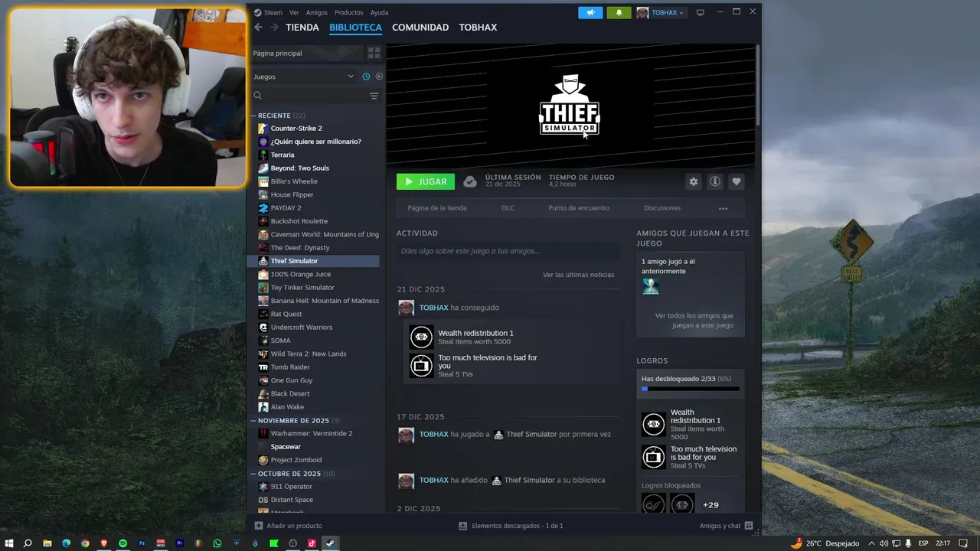Open the Amigos menu
Screen dimensions: 980x551
317,12
